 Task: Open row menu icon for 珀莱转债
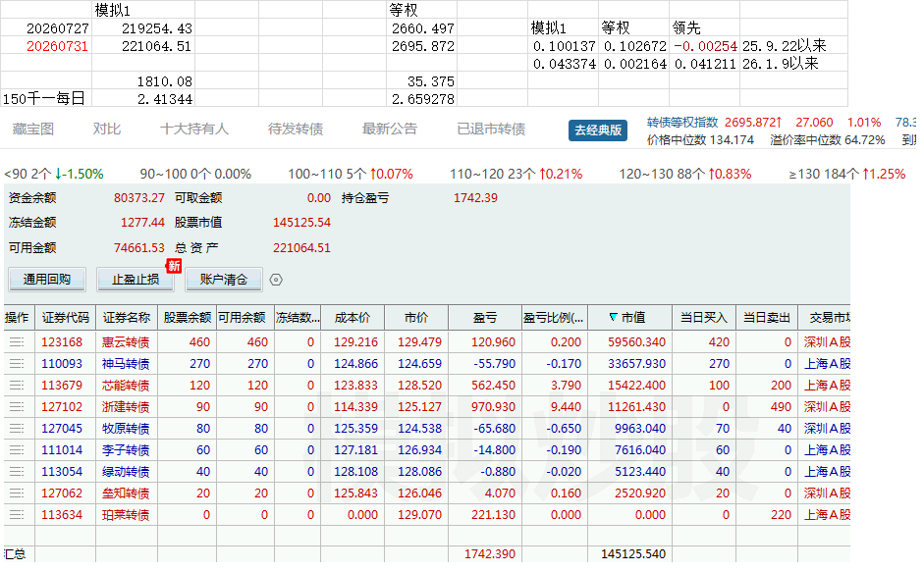(17, 515)
